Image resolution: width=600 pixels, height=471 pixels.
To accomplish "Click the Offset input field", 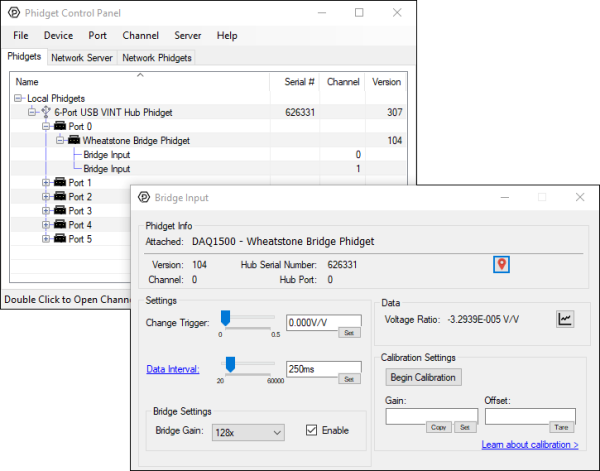I will pyautogui.click(x=530, y=416).
